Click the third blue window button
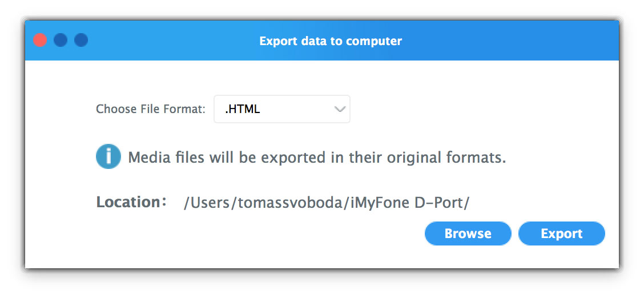Viewport: 644px width, 298px height. pyautogui.click(x=81, y=40)
